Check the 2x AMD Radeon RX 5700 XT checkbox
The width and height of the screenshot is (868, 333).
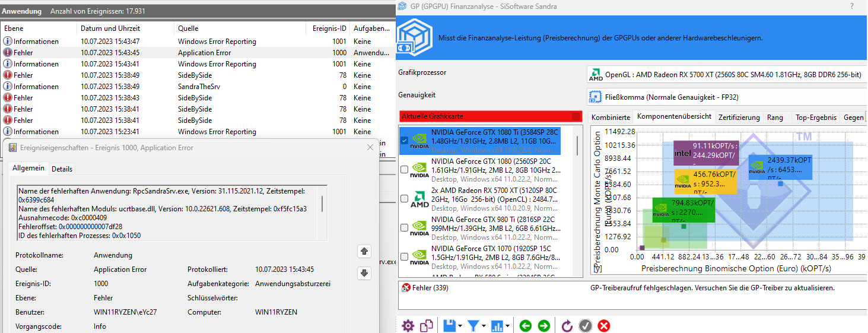click(x=405, y=199)
